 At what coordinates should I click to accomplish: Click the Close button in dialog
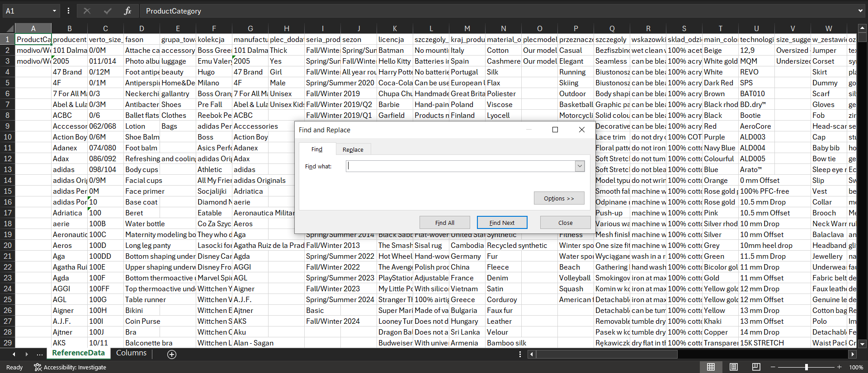point(565,223)
